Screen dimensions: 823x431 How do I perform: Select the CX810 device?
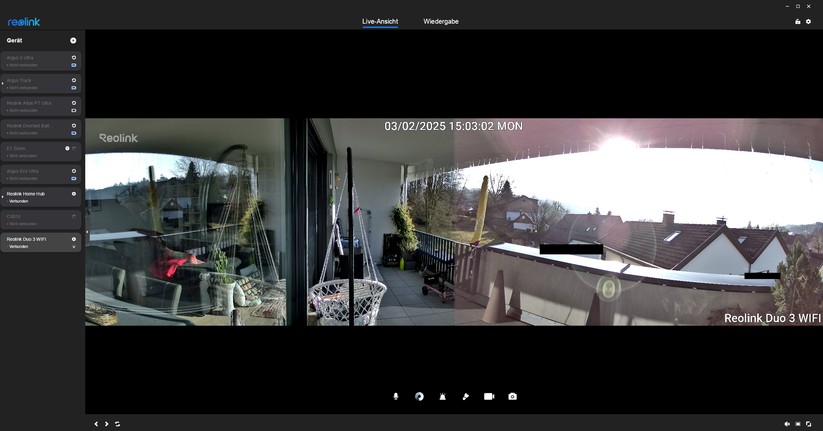click(41, 219)
